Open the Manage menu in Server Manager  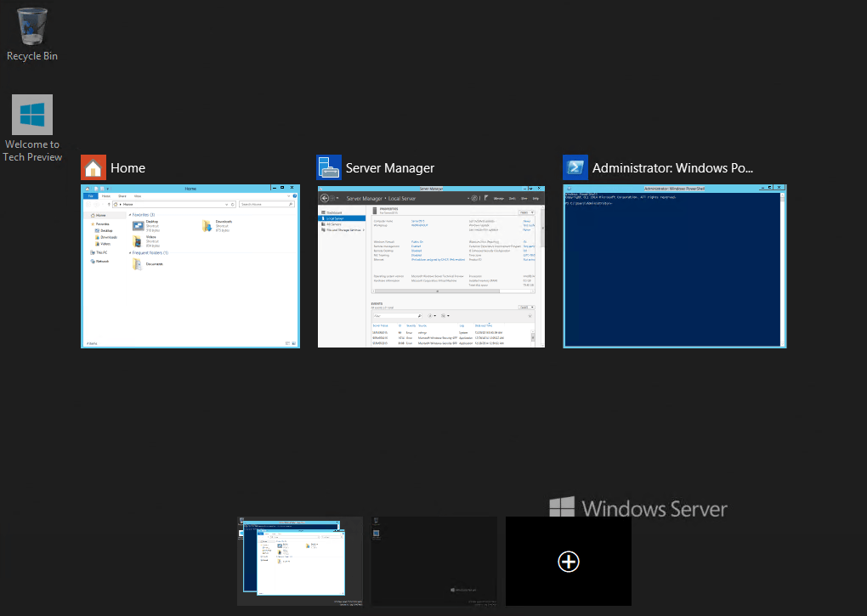(497, 198)
